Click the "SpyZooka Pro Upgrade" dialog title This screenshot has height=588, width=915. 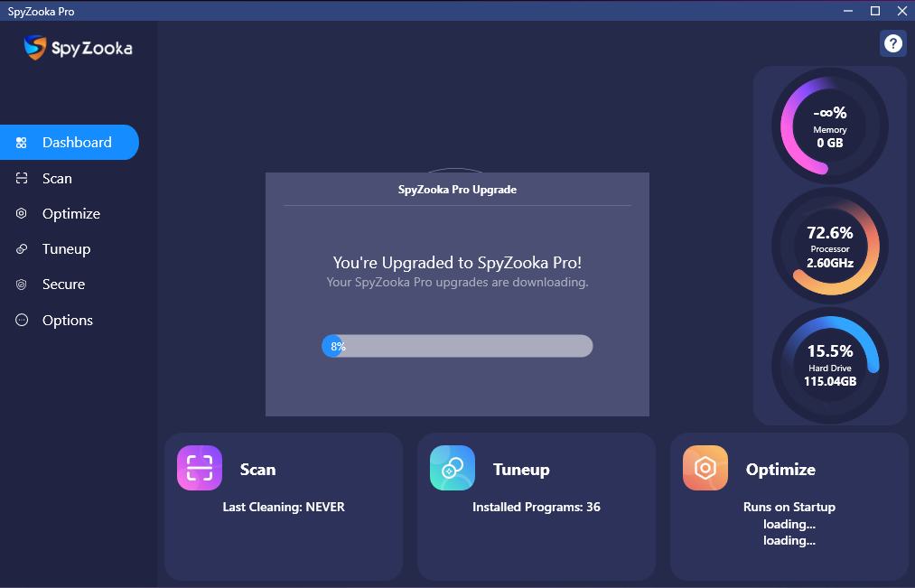pos(457,190)
